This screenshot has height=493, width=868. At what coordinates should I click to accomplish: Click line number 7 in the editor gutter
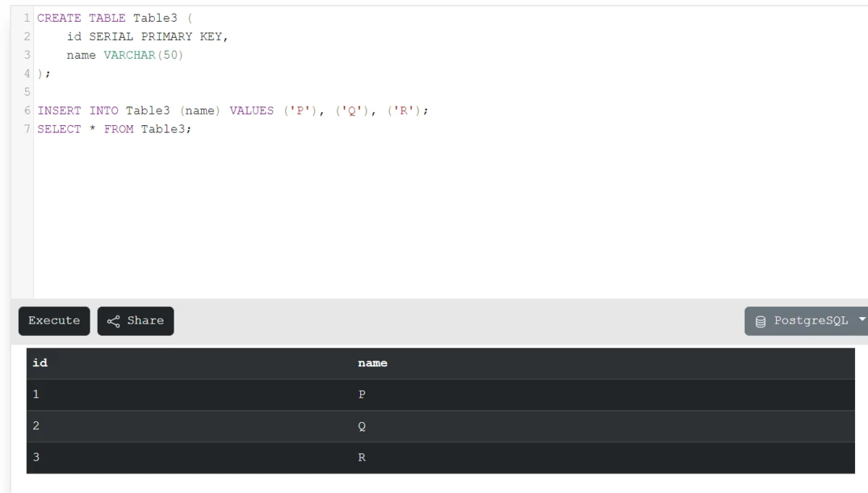click(27, 129)
